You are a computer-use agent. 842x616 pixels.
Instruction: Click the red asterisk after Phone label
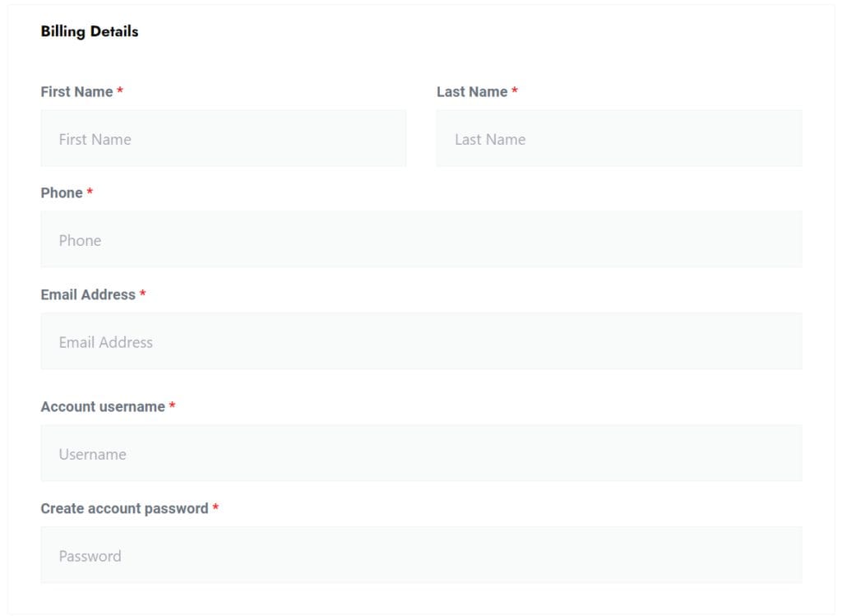[90, 192]
